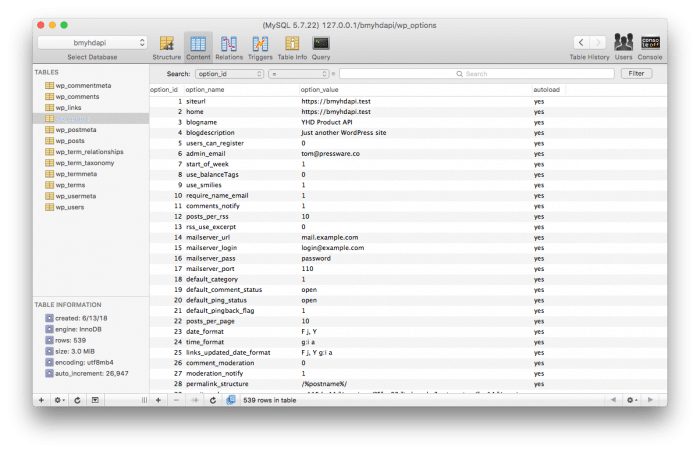700x453 pixels.
Task: Duplicate the selected row
Action: [x=195, y=400]
